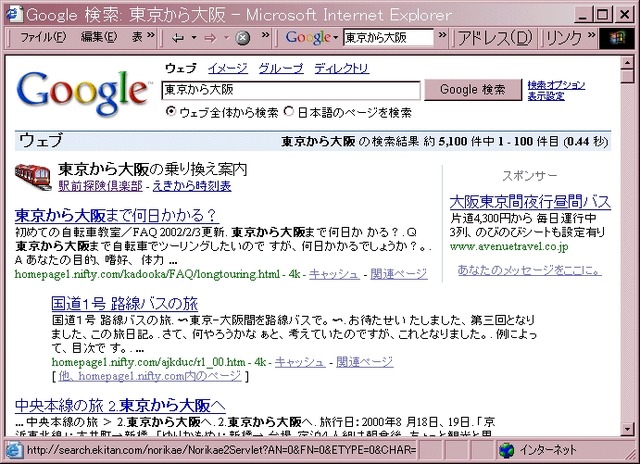This screenshot has width=640, height=464.
Task: Open the Forward button history dropdown arrow
Action: click(x=227, y=38)
